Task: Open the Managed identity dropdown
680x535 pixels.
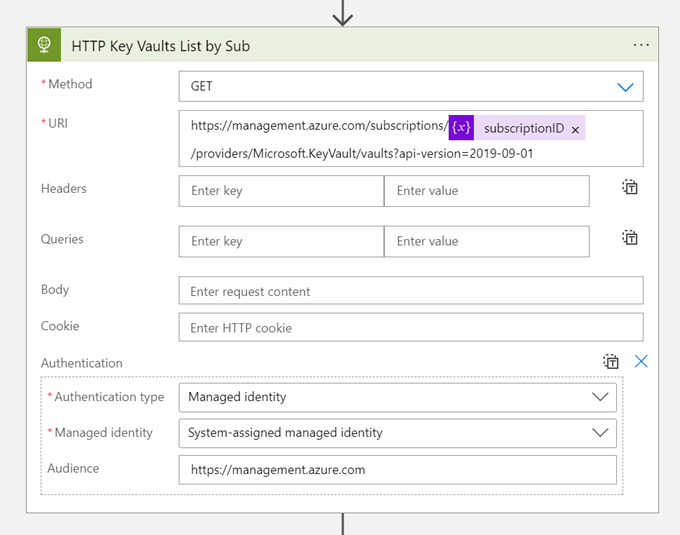Action: (x=397, y=433)
